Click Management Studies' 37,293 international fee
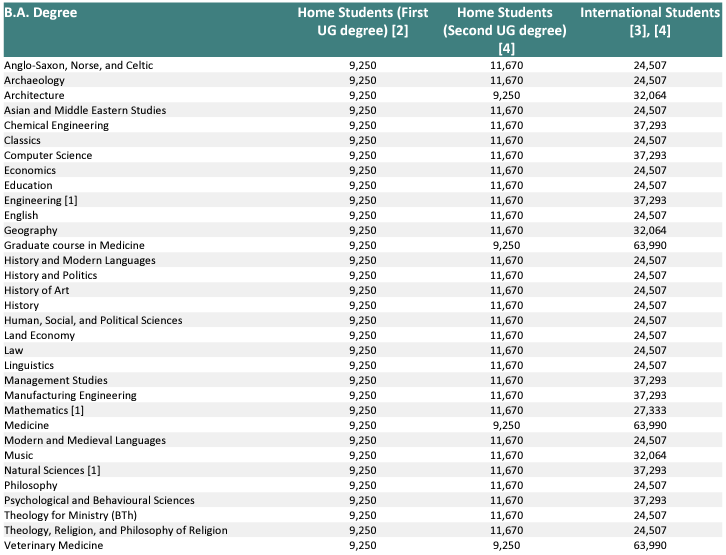Viewport: 726px width, 555px height. pos(650,380)
